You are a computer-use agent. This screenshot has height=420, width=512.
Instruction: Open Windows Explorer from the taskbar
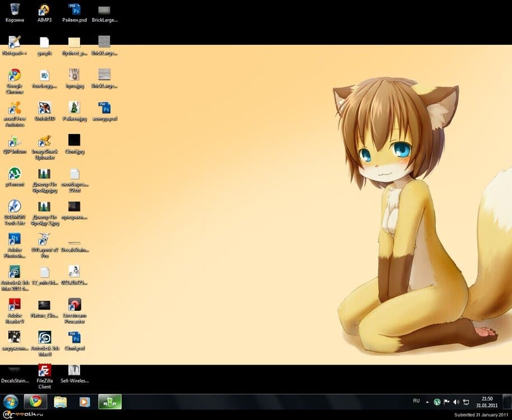[x=60, y=402]
